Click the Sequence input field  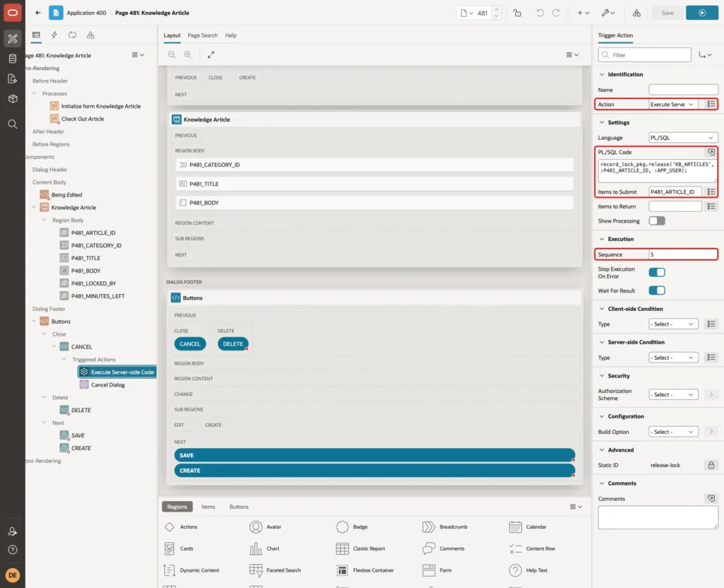point(684,254)
